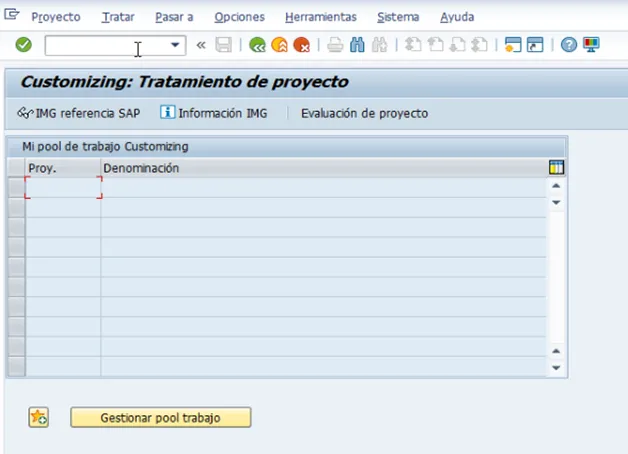This screenshot has width=628, height=454.
Task: Click the first Proy. cell with red corners
Action: point(63,187)
